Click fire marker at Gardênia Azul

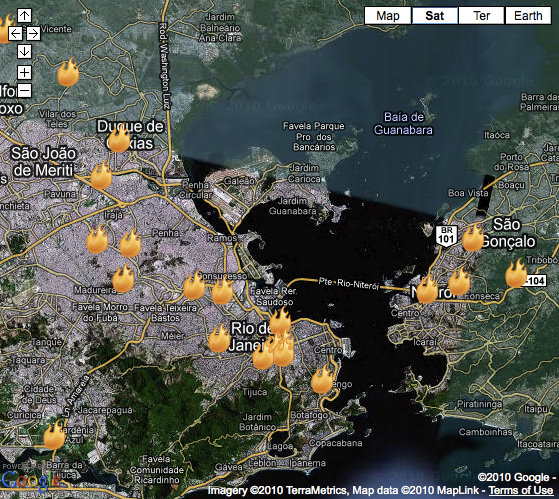tap(55, 435)
